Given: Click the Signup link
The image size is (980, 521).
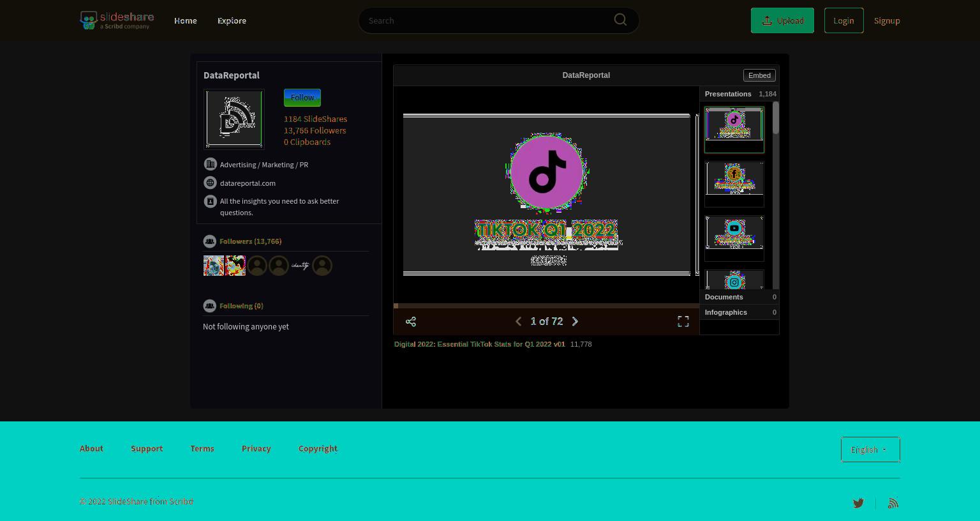Looking at the screenshot, I should pos(887,20).
